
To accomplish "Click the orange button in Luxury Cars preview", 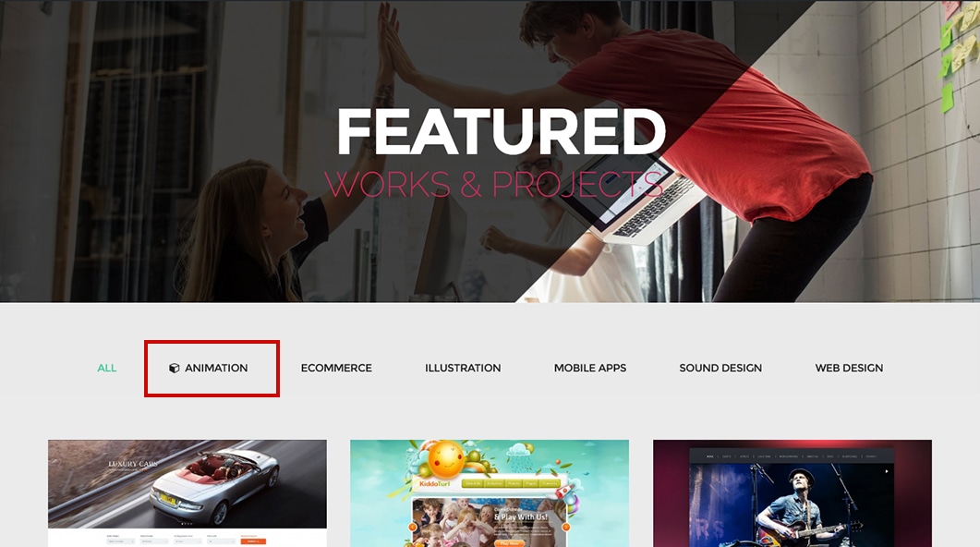I will (253, 541).
